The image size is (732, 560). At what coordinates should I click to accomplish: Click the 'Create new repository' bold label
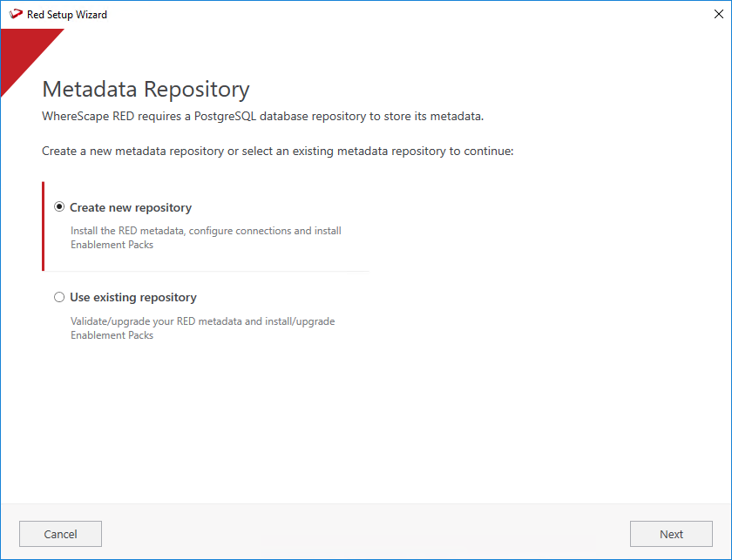131,207
